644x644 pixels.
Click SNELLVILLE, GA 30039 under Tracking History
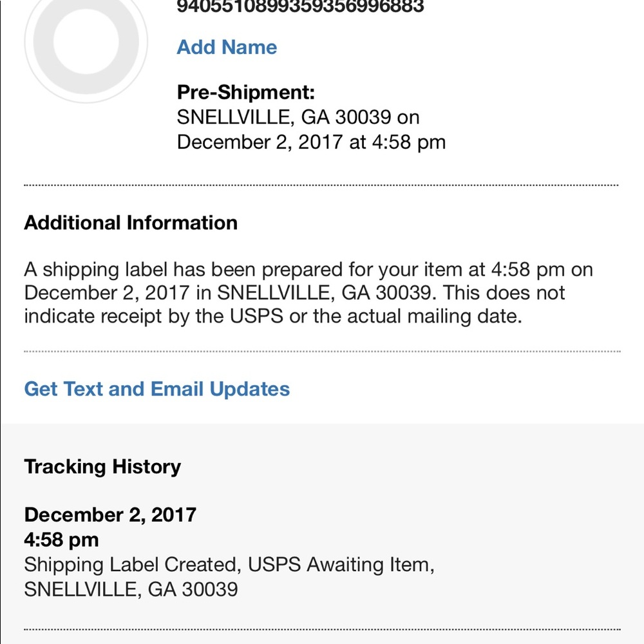pyautogui.click(x=131, y=589)
